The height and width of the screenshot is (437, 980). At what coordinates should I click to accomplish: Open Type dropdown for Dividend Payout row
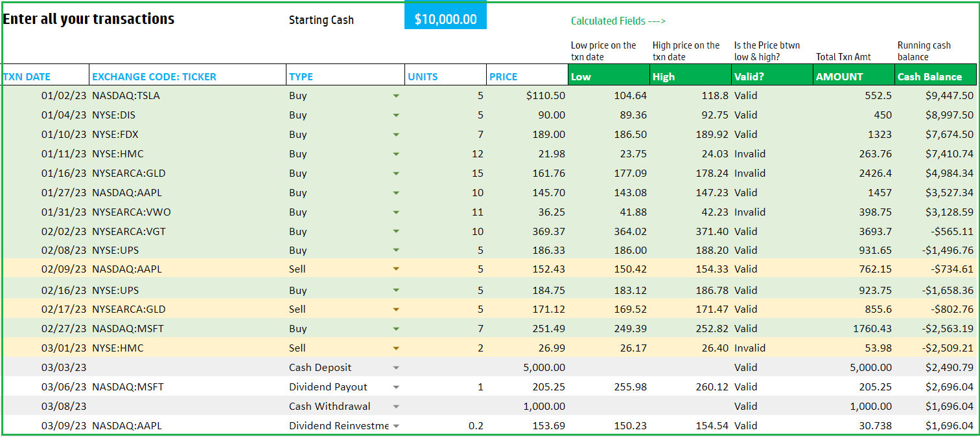pos(396,387)
